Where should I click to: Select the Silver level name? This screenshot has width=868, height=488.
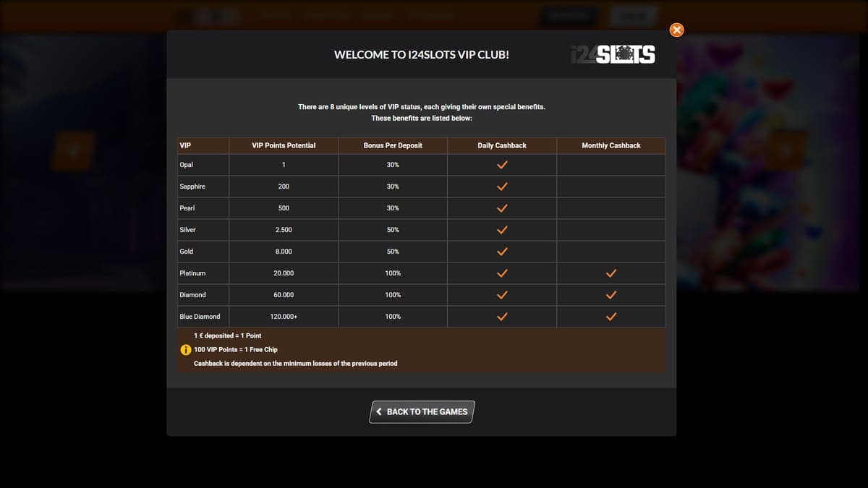click(187, 230)
